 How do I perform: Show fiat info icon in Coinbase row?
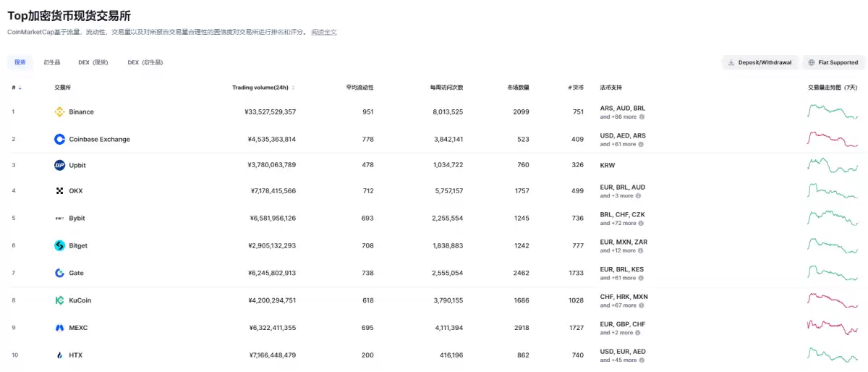(642, 144)
